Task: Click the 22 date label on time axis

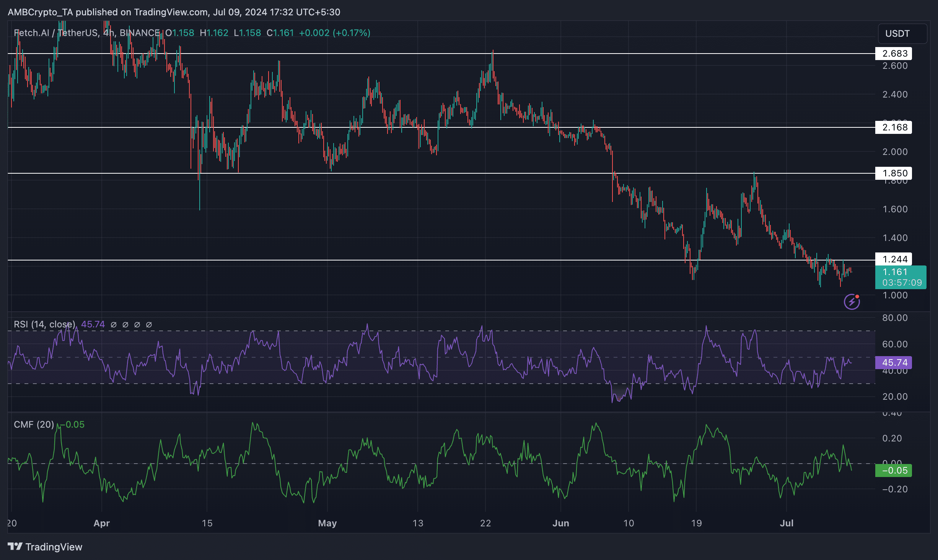Action: pos(485,523)
